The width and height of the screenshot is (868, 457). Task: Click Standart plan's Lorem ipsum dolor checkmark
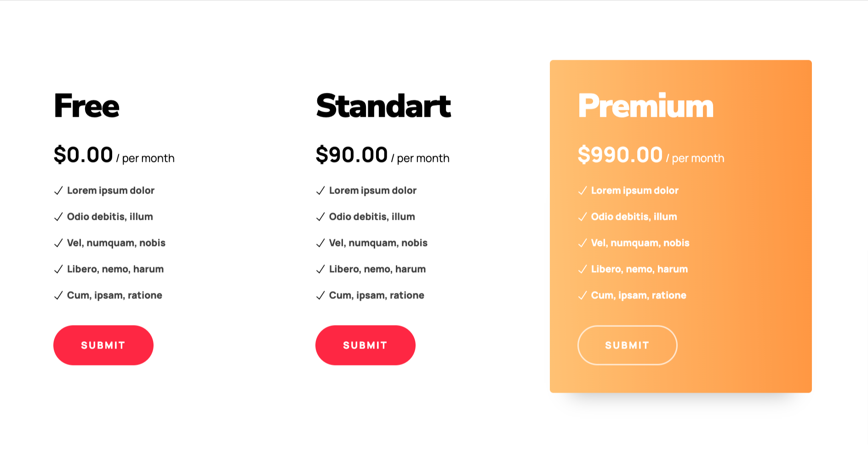pyautogui.click(x=320, y=191)
